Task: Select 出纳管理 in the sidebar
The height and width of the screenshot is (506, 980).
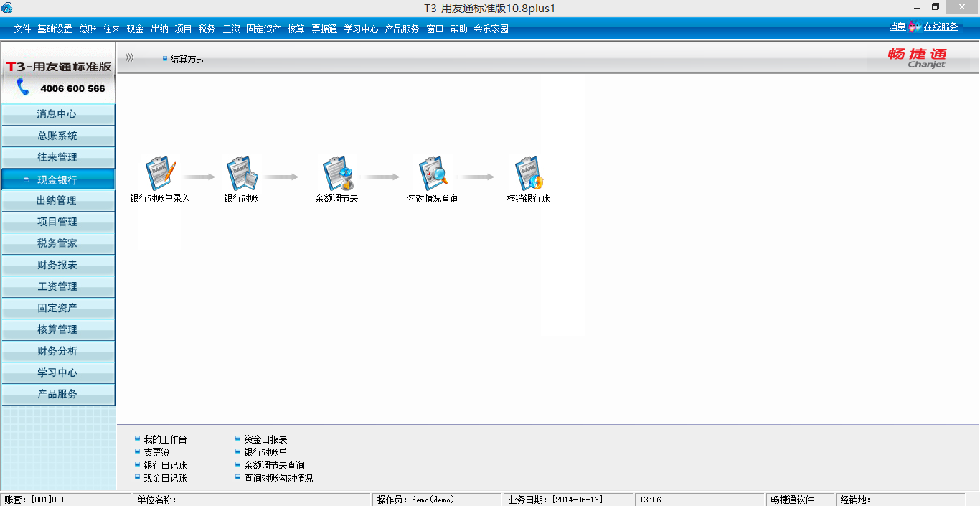Action: pos(57,200)
